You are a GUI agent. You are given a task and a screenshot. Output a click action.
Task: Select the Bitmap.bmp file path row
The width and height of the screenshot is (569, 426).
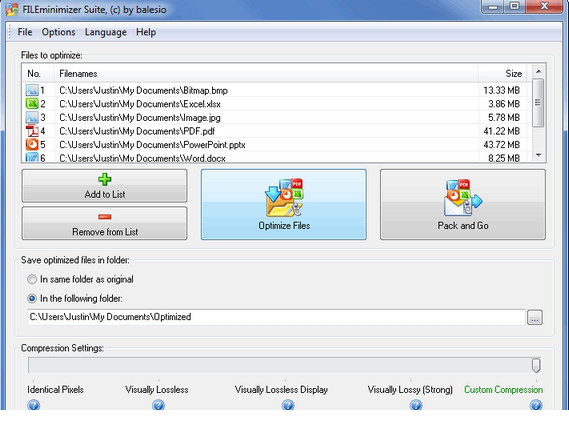click(143, 90)
